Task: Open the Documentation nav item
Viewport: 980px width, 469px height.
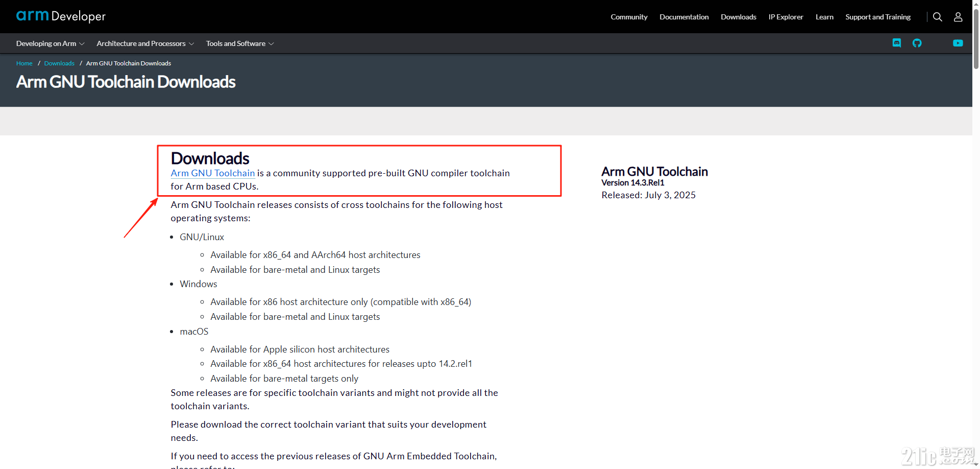Action: [x=684, y=17]
